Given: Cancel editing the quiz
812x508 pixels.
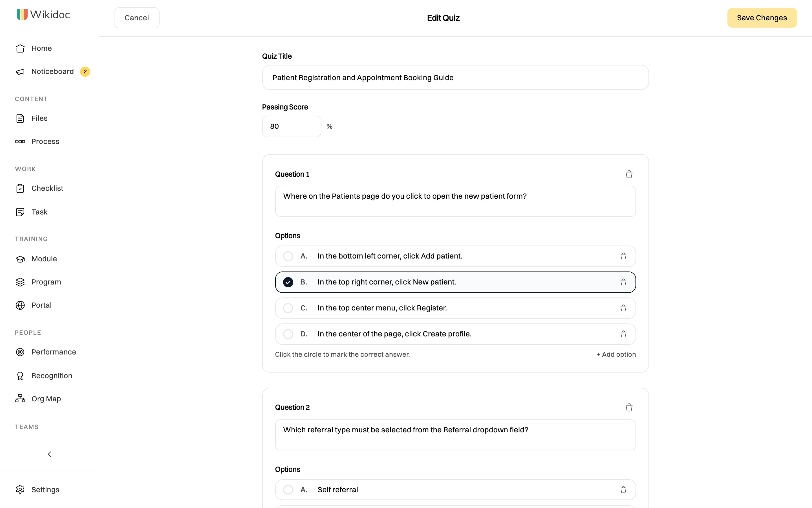Looking at the screenshot, I should (136, 18).
